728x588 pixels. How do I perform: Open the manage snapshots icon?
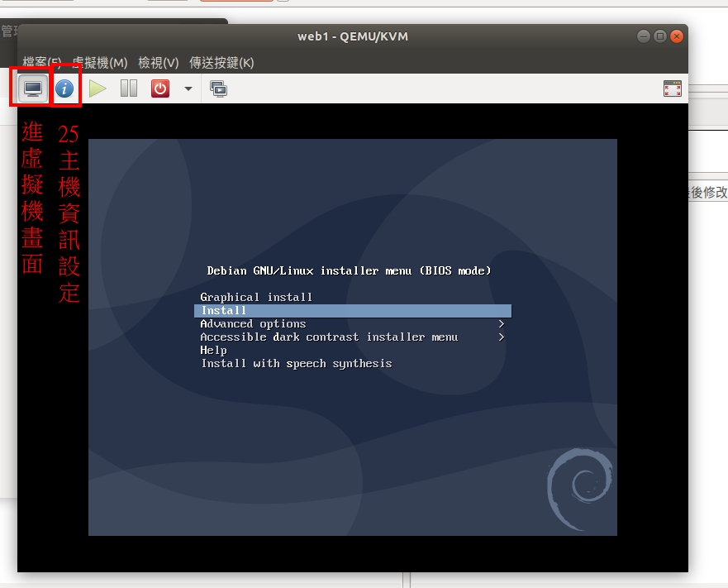[x=218, y=88]
